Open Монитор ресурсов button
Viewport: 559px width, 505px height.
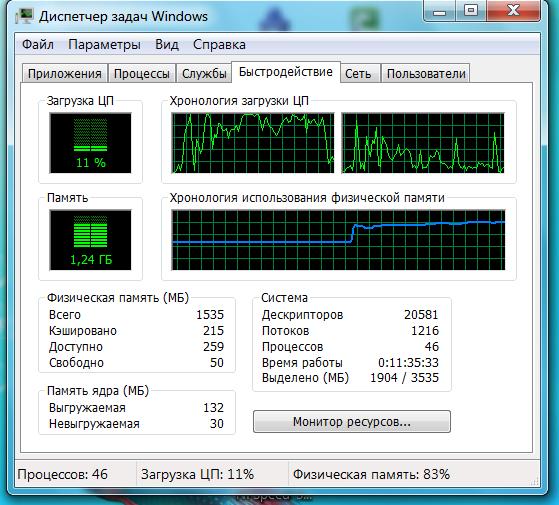[352, 422]
